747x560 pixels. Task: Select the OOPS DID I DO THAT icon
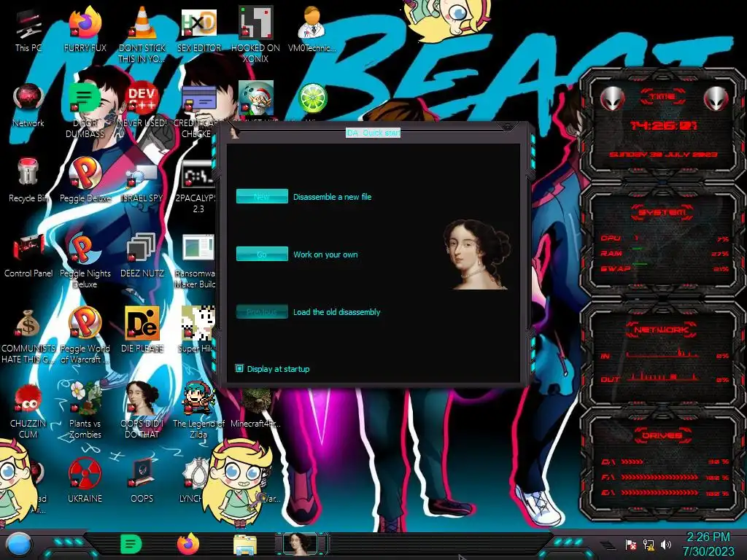(142, 411)
